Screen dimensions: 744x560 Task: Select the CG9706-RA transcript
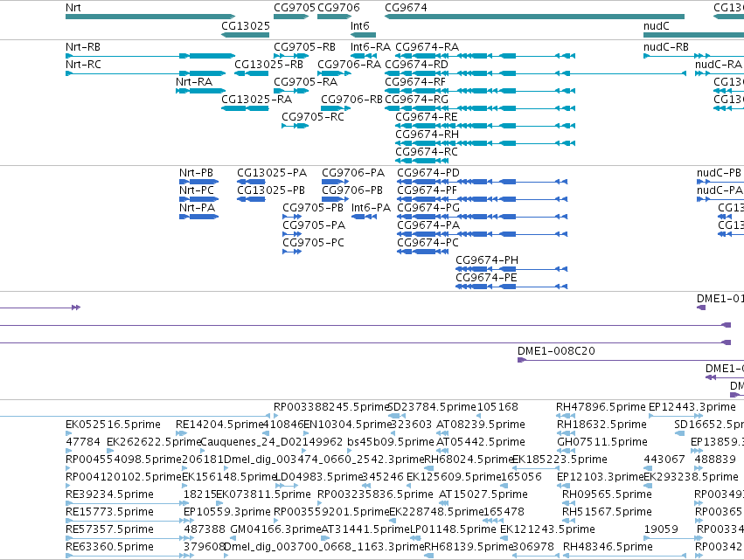334,73
